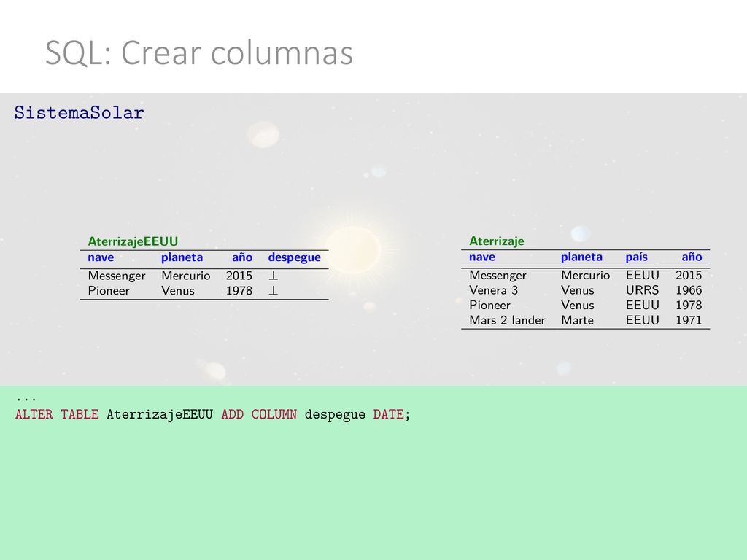Click the "TABLE" keyword in the SQL code
Viewport: 747px width, 560px height.
click(80, 414)
